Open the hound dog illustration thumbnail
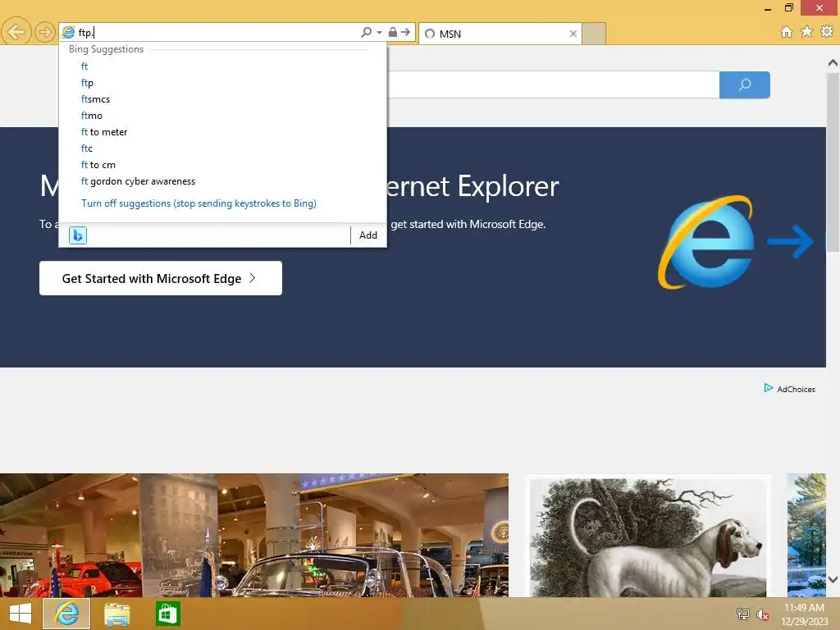This screenshot has height=630, width=840. pos(648,536)
